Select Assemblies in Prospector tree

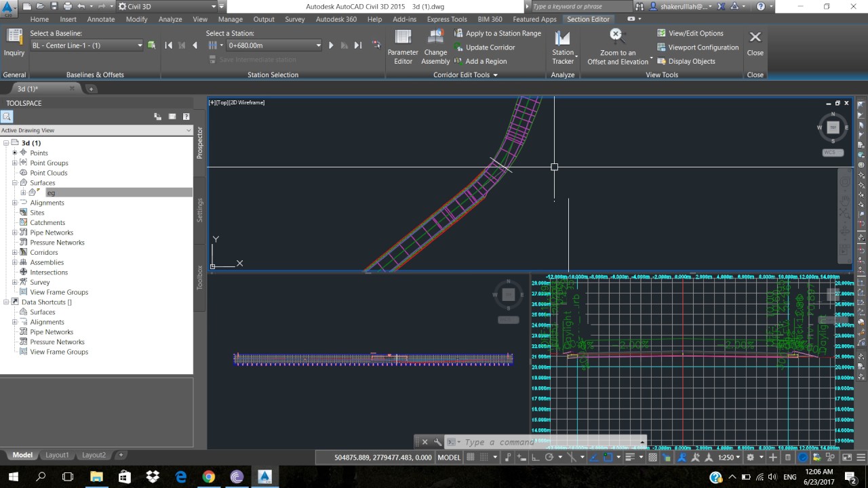46,262
